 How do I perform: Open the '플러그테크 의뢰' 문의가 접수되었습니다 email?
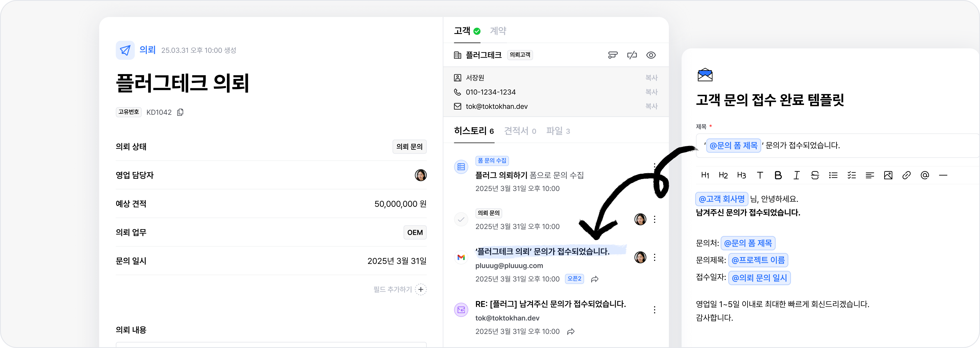click(542, 251)
